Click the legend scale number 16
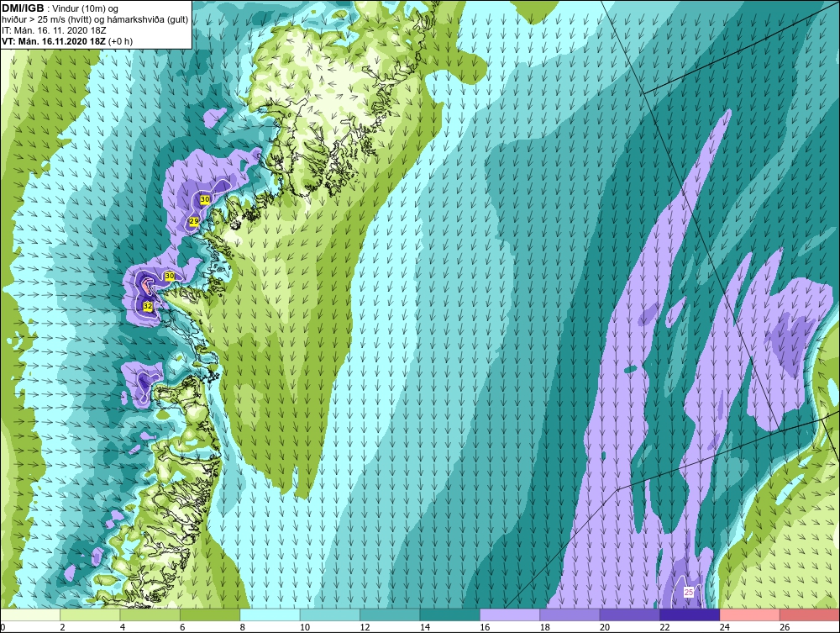This screenshot has width=840, height=633. tap(485, 627)
